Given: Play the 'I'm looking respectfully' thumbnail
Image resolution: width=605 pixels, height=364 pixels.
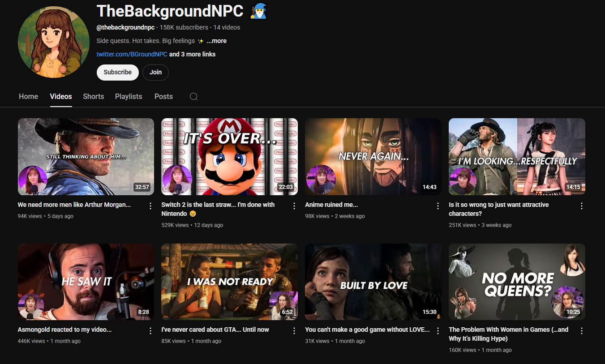Looking at the screenshot, I should coord(517,157).
